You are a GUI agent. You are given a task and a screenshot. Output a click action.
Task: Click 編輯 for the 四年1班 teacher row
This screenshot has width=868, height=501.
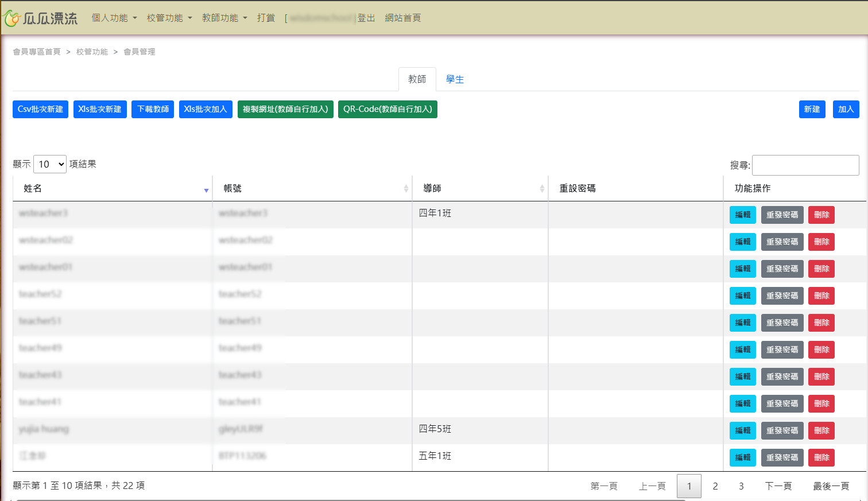742,215
